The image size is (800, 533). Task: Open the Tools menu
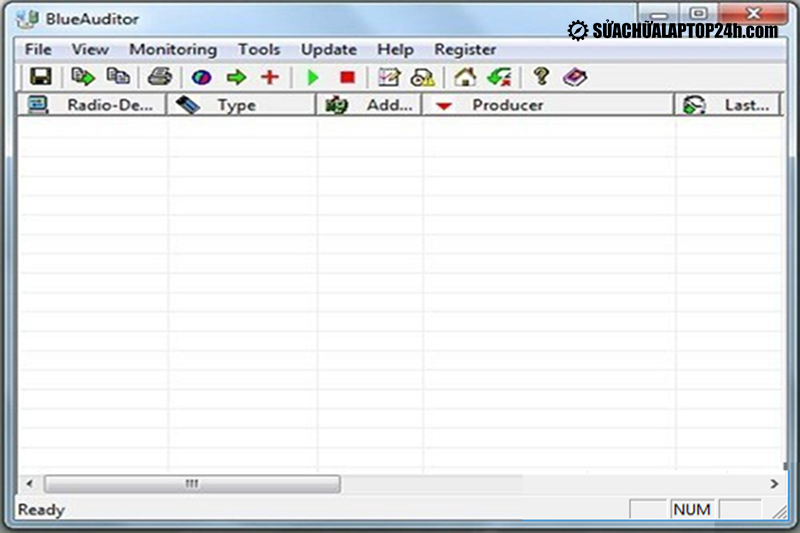pyautogui.click(x=259, y=49)
